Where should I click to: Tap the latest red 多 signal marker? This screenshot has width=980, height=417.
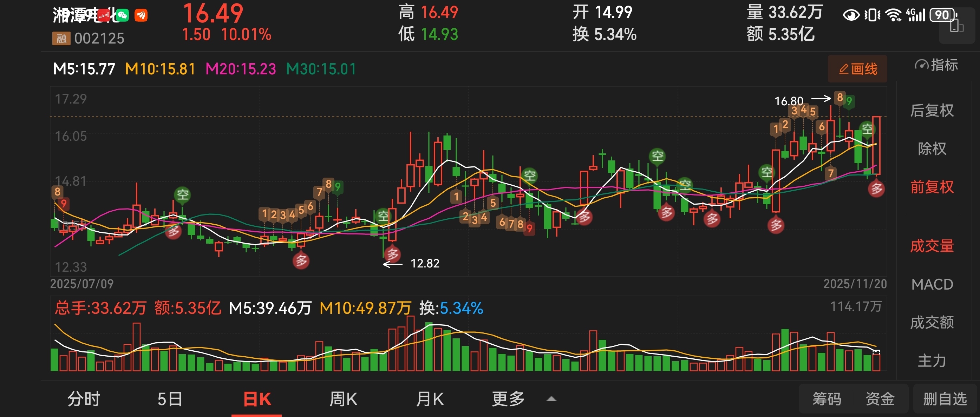click(876, 188)
